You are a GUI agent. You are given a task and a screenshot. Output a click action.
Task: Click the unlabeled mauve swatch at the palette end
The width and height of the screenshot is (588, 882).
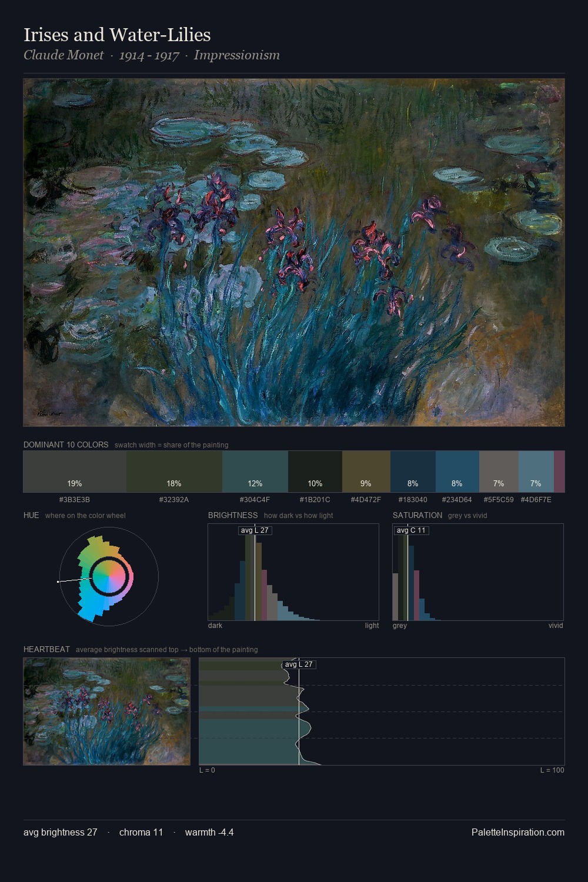point(559,472)
